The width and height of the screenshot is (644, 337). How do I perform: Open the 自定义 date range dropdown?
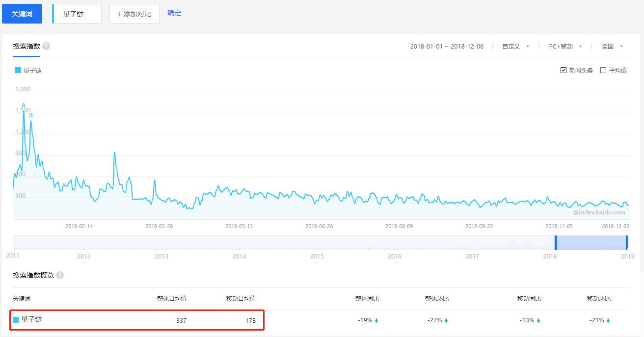click(x=515, y=46)
